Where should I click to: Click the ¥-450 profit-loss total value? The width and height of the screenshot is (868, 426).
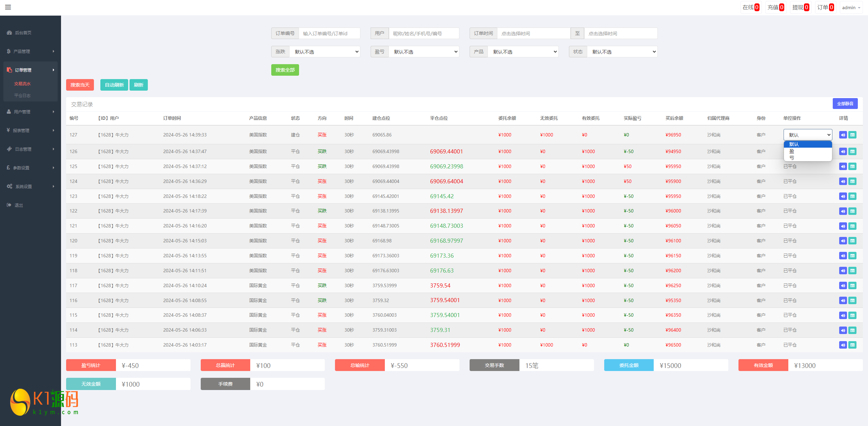130,366
